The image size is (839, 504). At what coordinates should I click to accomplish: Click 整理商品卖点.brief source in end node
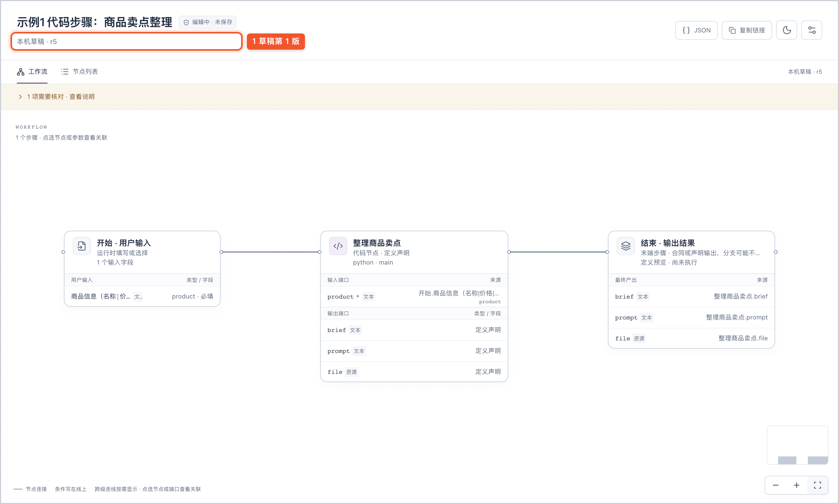coord(740,296)
